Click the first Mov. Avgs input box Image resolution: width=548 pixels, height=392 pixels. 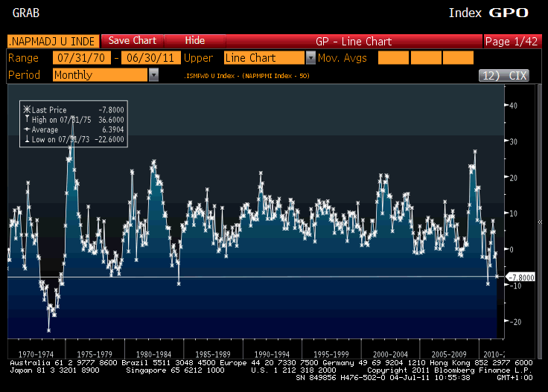pyautogui.click(x=393, y=58)
